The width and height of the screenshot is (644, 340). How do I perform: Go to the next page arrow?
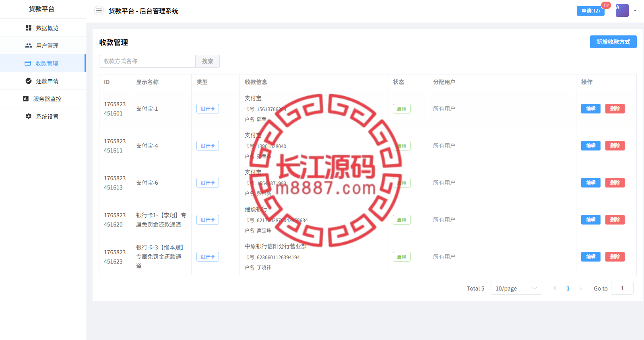[x=581, y=288]
